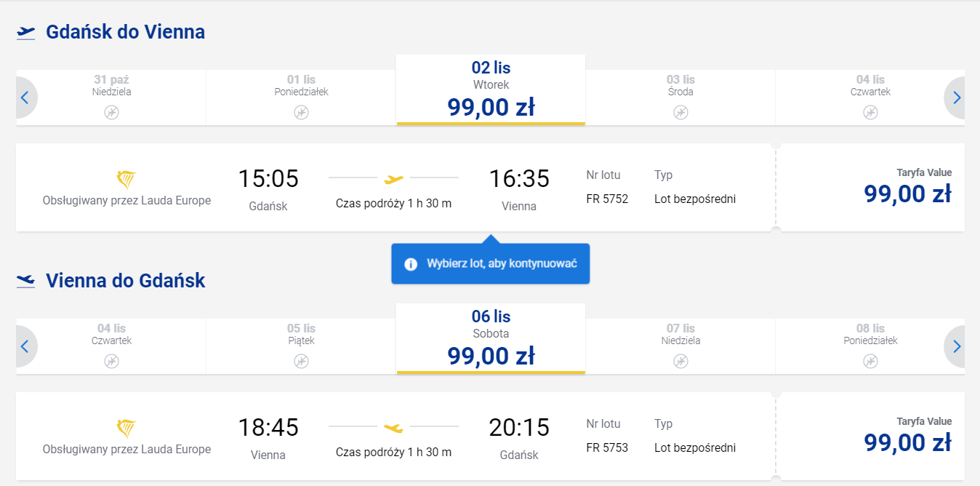Click previous dates arrow for Gdańsk to Vienna
Screen dimensions: 980x486
pyautogui.click(x=25, y=97)
